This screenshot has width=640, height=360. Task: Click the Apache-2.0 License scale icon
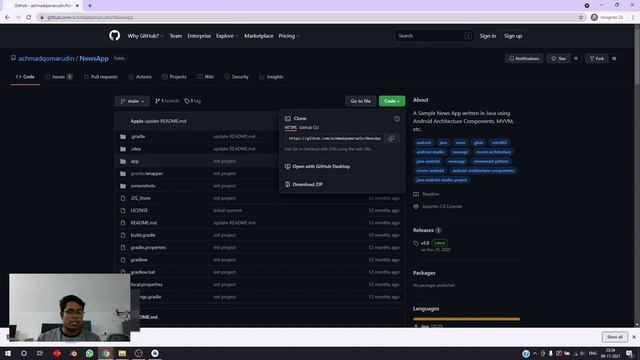pyautogui.click(x=416, y=207)
